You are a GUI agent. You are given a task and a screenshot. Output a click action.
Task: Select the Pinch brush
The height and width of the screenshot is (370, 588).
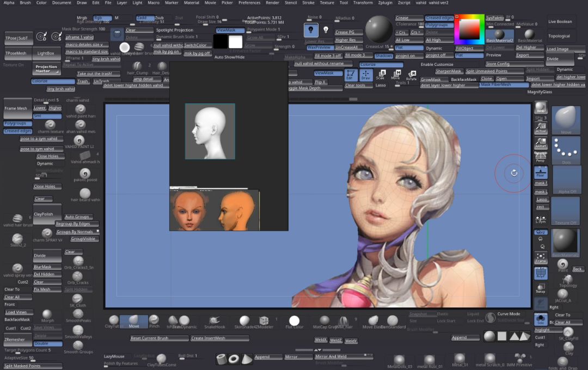[154, 321]
